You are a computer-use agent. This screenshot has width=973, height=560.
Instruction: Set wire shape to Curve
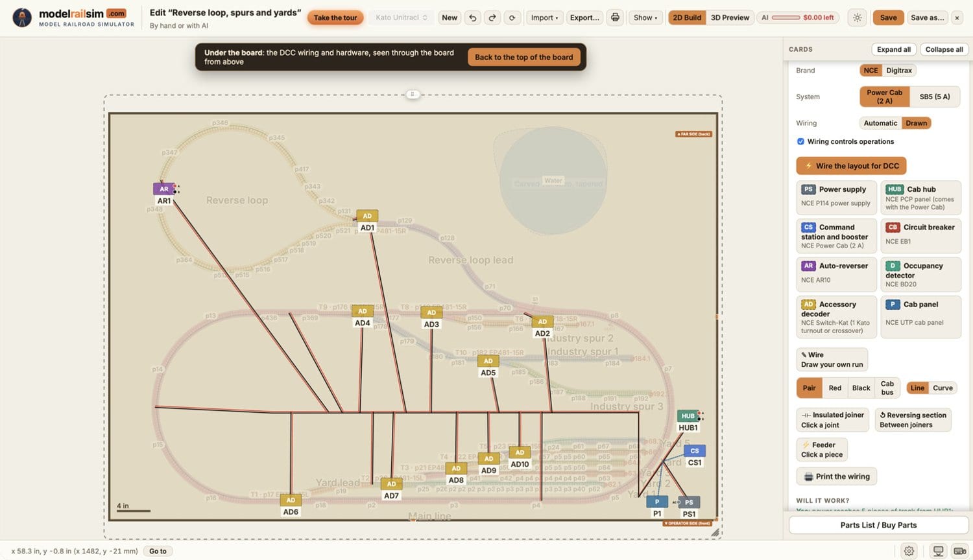[x=943, y=388]
